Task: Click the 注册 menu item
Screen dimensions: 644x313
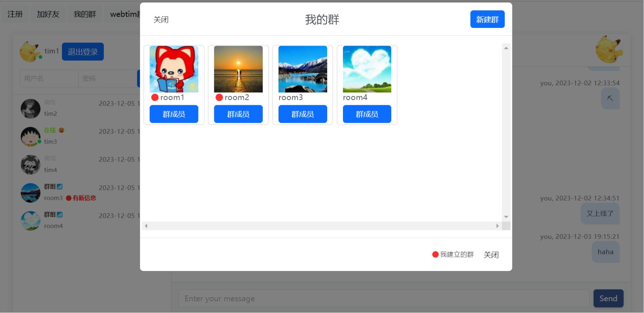Action: click(15, 14)
